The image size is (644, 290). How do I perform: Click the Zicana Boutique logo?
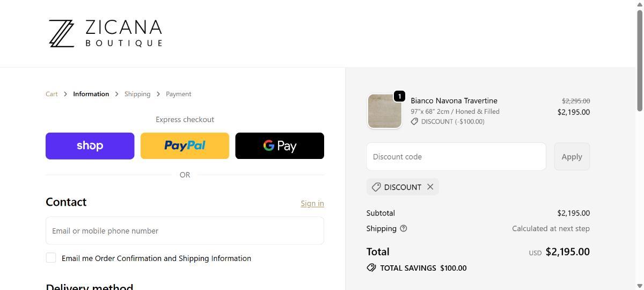(x=105, y=33)
